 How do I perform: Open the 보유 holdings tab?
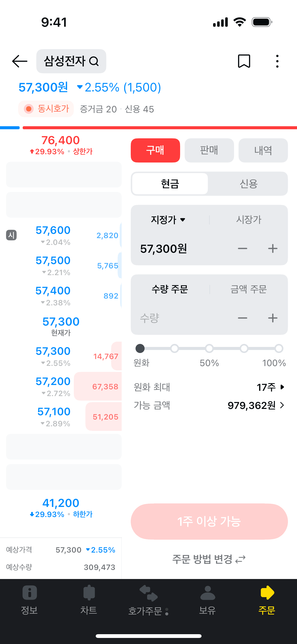coord(208,600)
